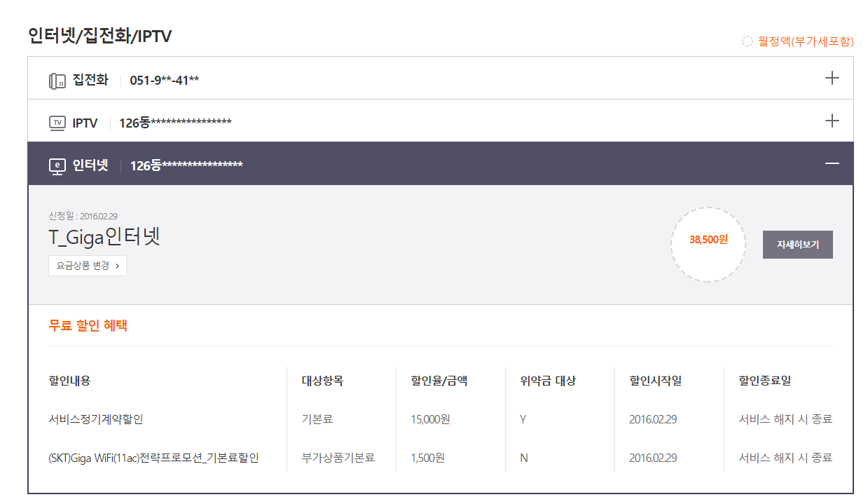Click the home phone icon
The width and height of the screenshot is (868, 497).
(x=57, y=81)
